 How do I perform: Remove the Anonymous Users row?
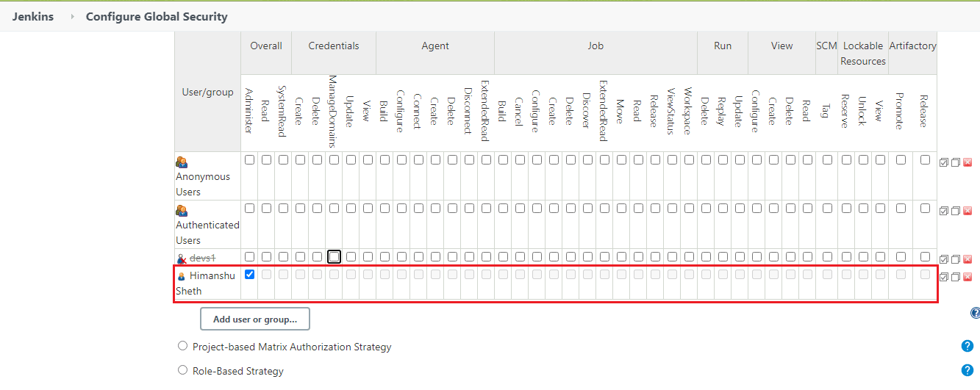tap(968, 162)
